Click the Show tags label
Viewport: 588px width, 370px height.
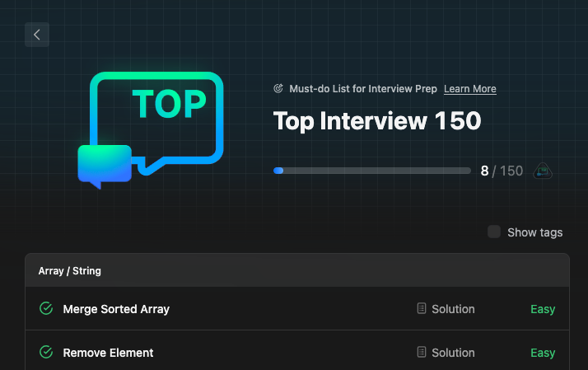click(x=534, y=232)
